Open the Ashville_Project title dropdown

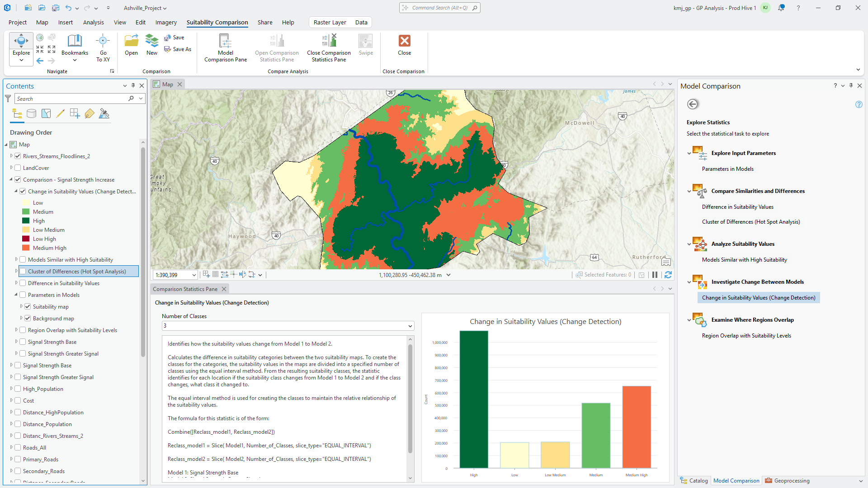click(x=145, y=8)
